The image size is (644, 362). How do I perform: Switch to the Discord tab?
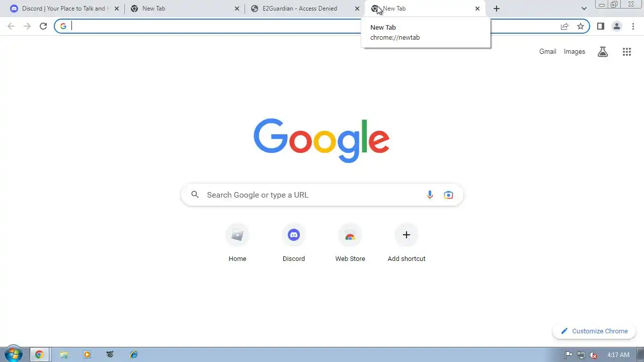[x=64, y=9]
